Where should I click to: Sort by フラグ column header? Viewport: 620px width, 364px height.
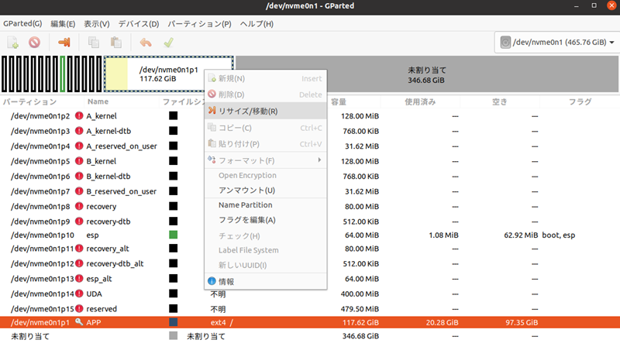click(x=580, y=101)
